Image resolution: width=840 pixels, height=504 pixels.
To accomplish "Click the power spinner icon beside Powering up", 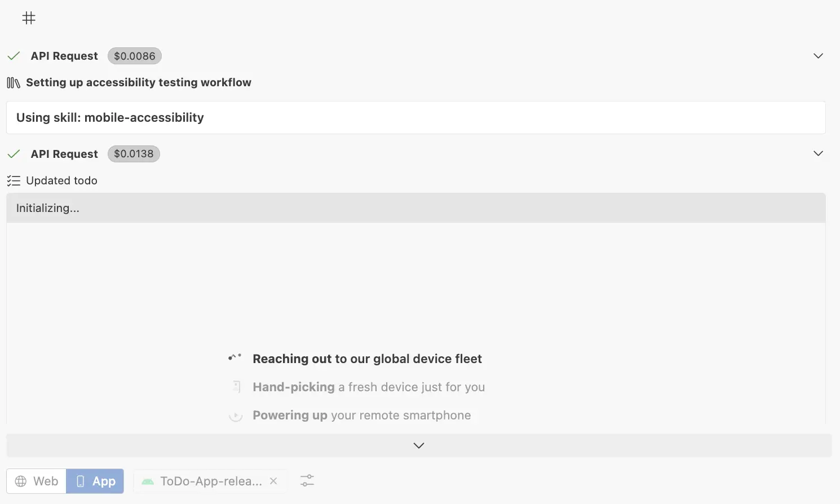I will pos(236,416).
